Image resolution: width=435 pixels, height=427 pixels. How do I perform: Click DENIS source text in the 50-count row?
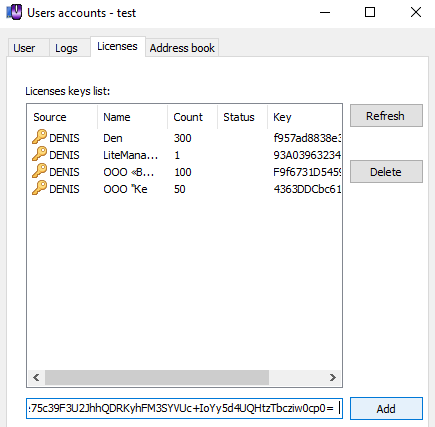[64, 189]
